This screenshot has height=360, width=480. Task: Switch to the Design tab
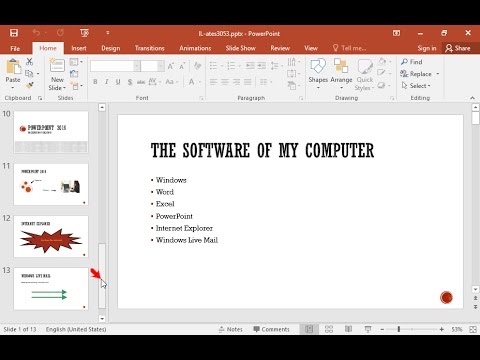[111, 48]
